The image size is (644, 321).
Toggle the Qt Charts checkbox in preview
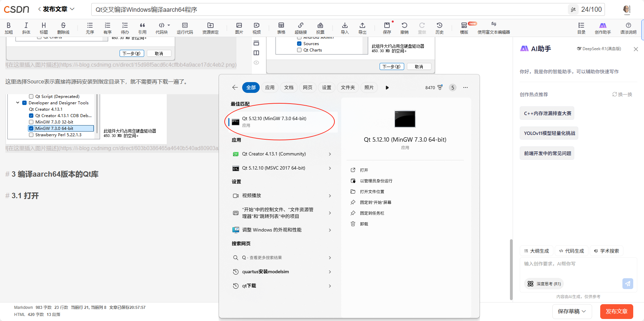299,50
